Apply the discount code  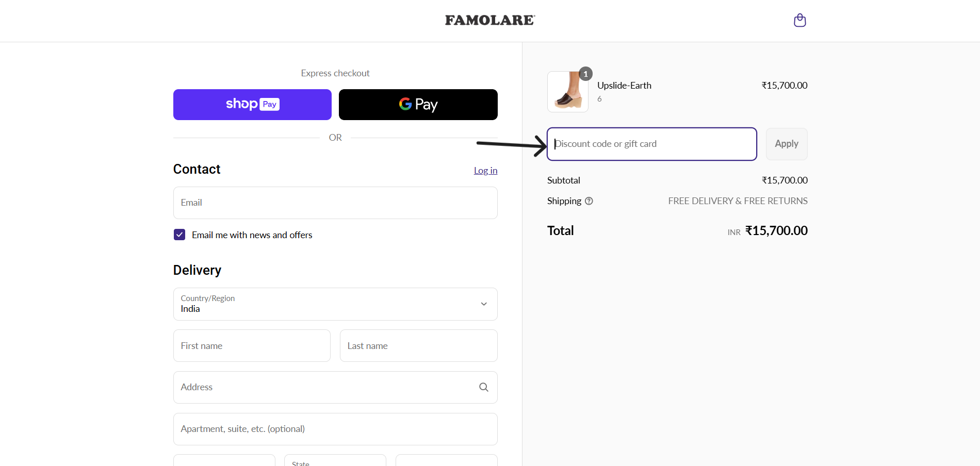tap(786, 144)
